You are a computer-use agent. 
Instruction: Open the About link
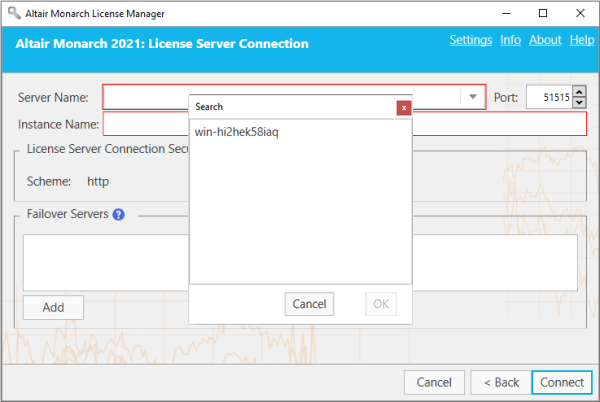pos(545,40)
